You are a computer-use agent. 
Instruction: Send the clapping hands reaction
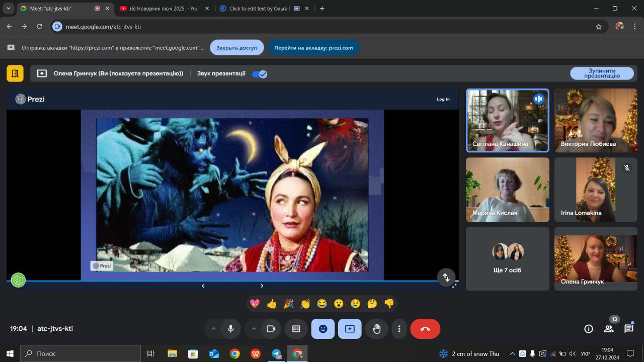click(x=305, y=304)
